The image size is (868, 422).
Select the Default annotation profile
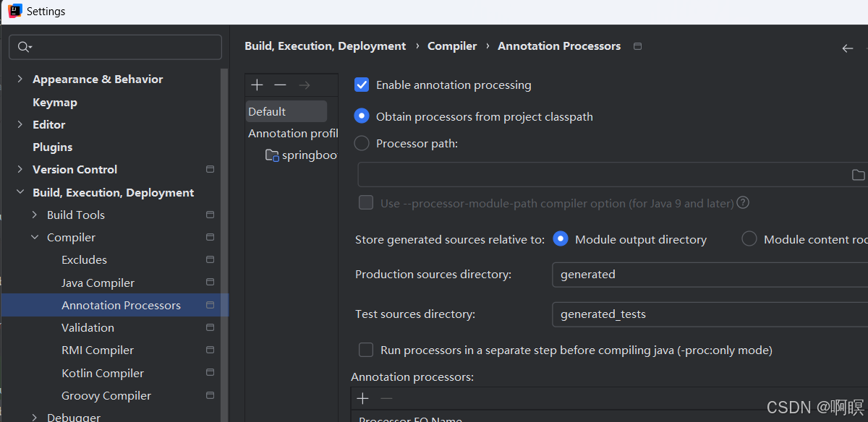[x=268, y=112]
